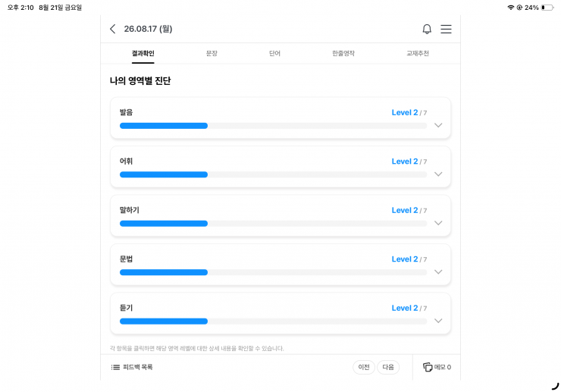Open the 교재추천 tab
Screen dimensions: 561x392
click(x=418, y=53)
